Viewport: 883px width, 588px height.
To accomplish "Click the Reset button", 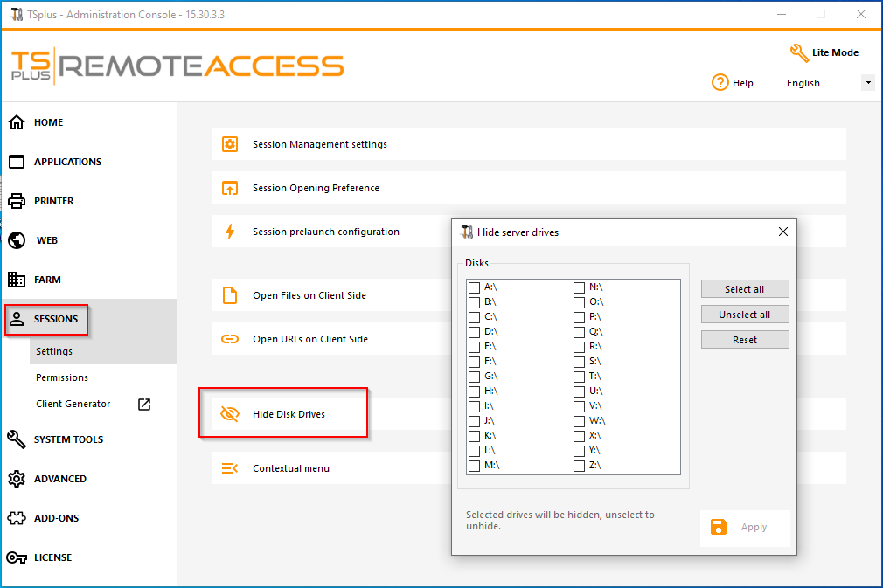I will tap(745, 340).
